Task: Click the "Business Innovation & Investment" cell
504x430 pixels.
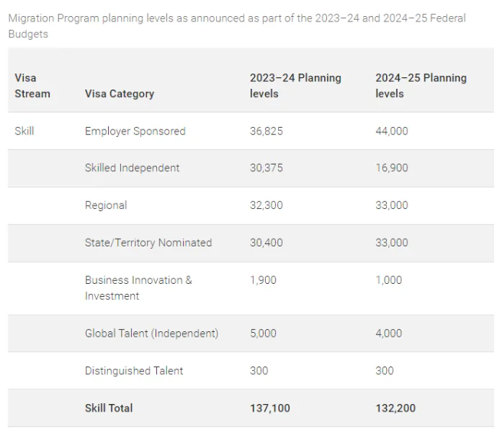Action: [138, 288]
